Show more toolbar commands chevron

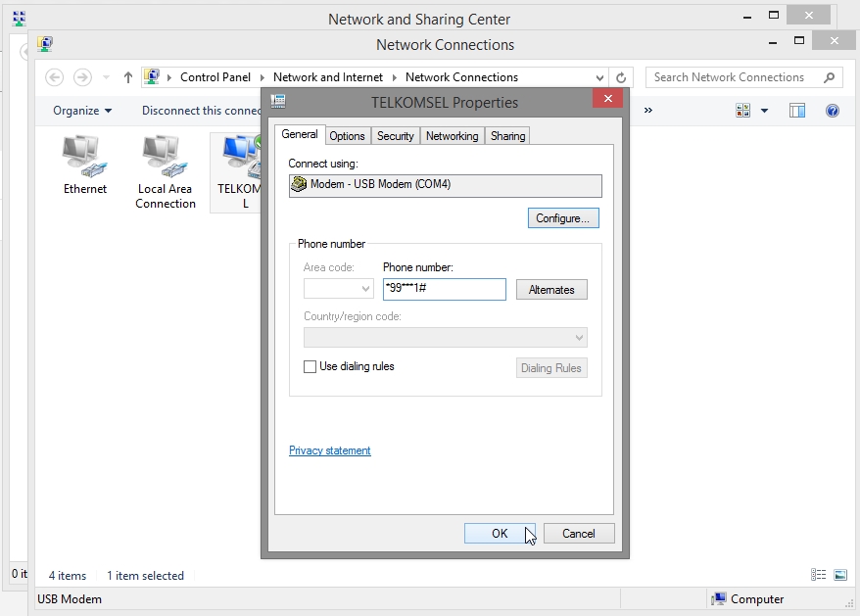[648, 111]
